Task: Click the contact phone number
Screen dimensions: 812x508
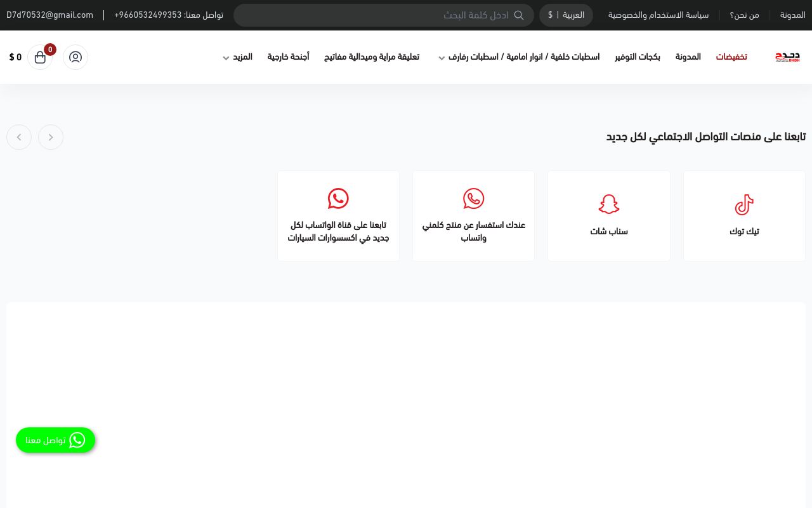Action: coord(148,15)
